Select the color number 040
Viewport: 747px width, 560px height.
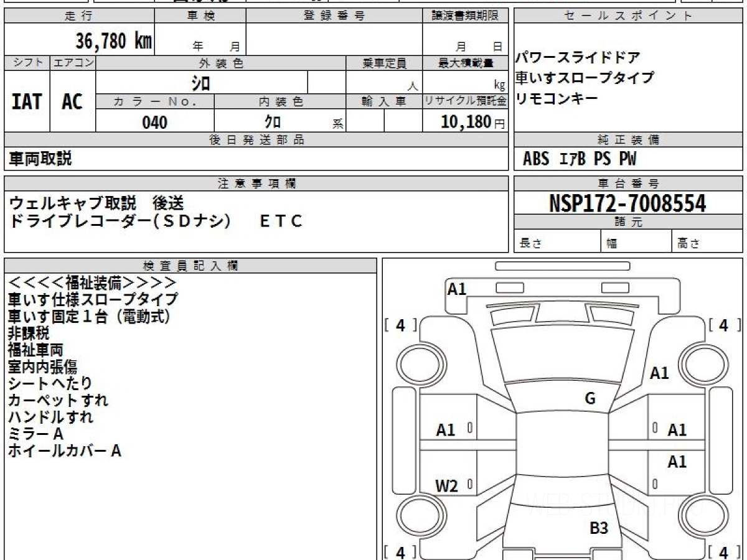click(154, 123)
